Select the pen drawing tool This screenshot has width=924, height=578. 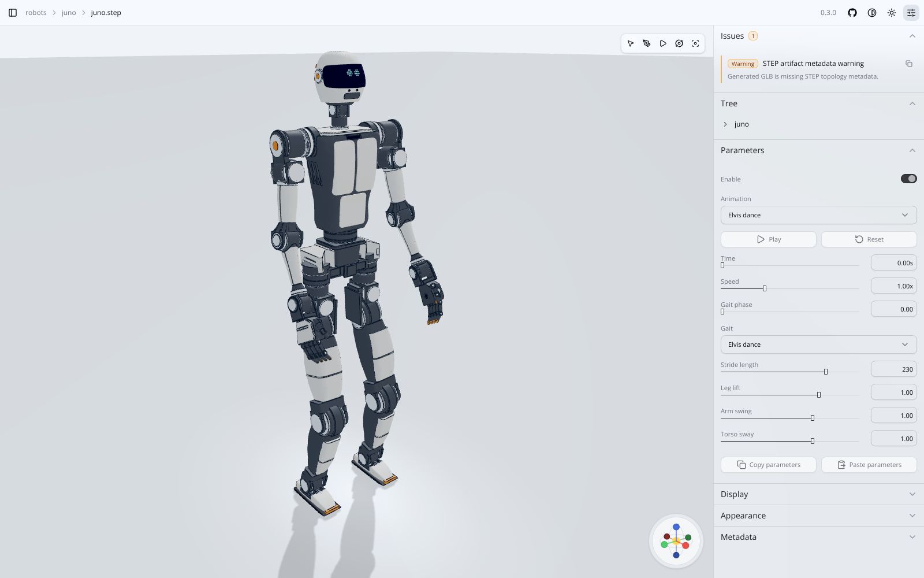coord(647,43)
